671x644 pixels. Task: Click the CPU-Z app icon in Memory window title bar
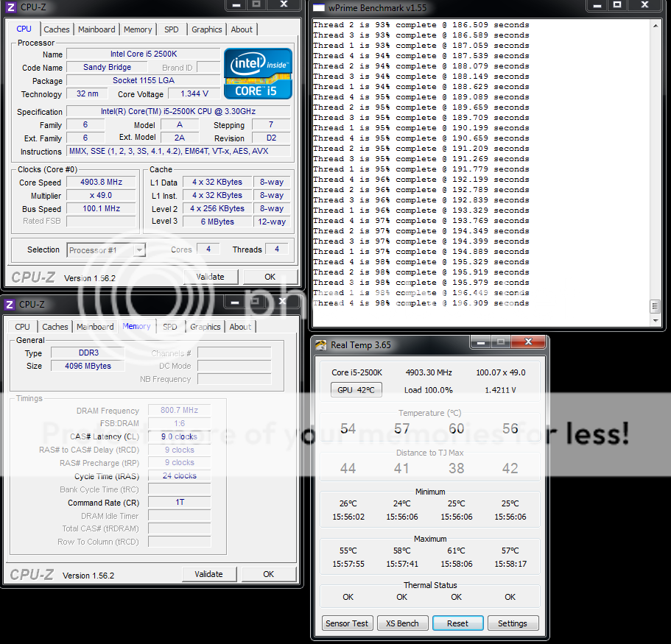[10, 305]
